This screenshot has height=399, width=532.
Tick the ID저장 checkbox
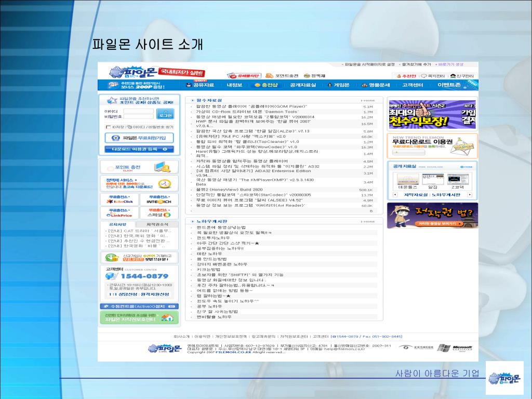108,127
